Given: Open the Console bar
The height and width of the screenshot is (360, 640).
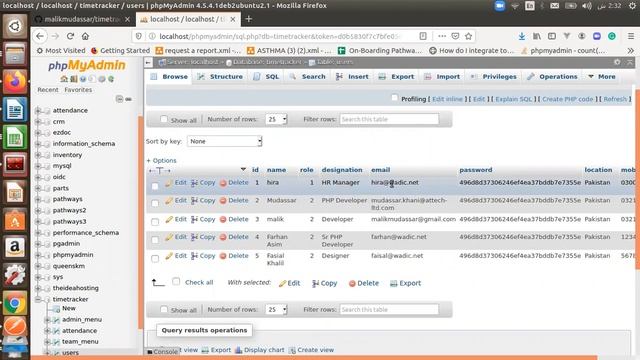Looking at the screenshot, I should click(x=162, y=351).
